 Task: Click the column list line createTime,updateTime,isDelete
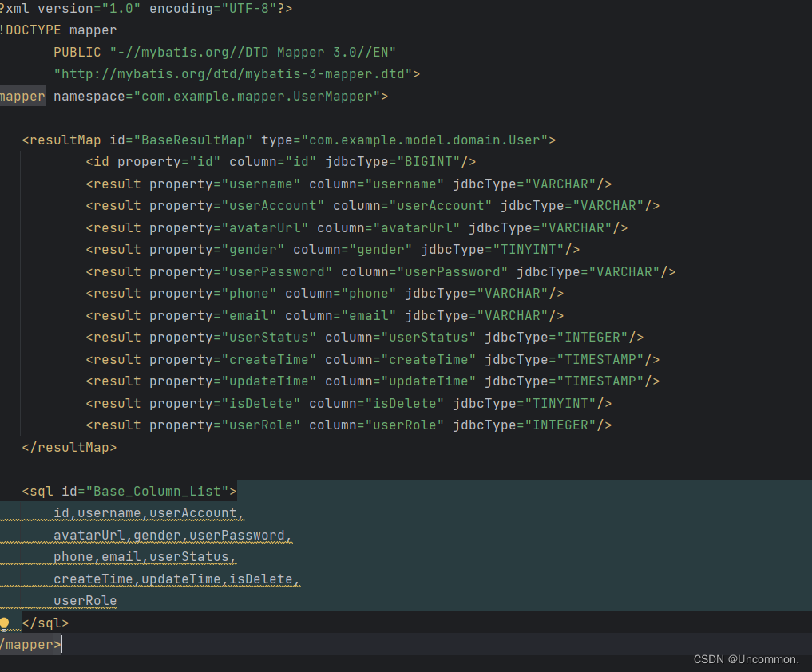[177, 579]
